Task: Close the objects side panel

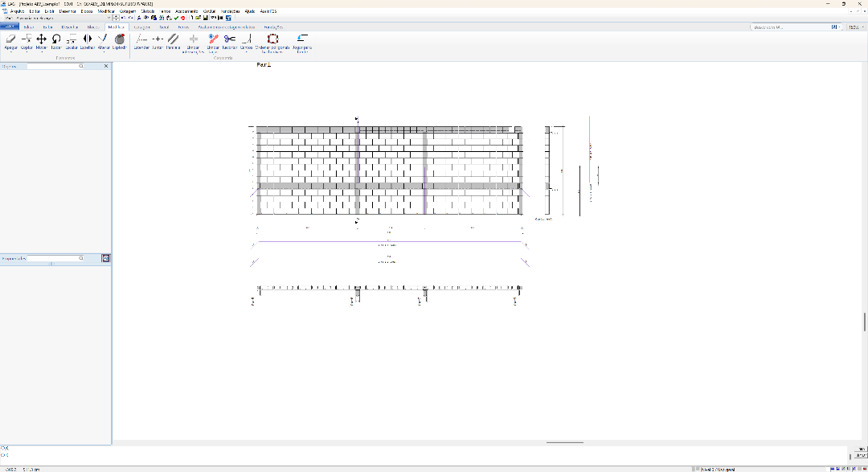Action: click(106, 66)
